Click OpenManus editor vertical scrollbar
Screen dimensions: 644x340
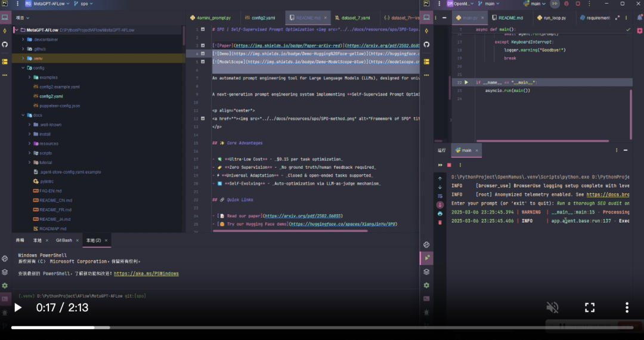[631, 115]
